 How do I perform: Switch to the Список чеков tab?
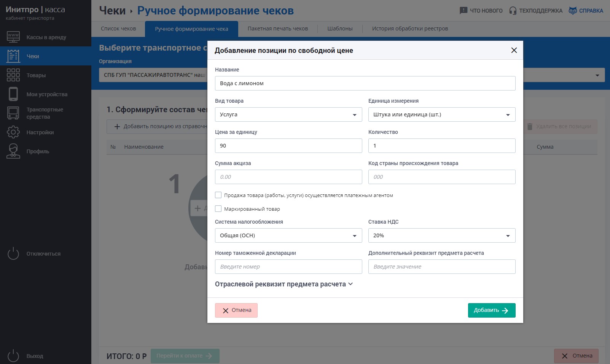[x=118, y=29]
